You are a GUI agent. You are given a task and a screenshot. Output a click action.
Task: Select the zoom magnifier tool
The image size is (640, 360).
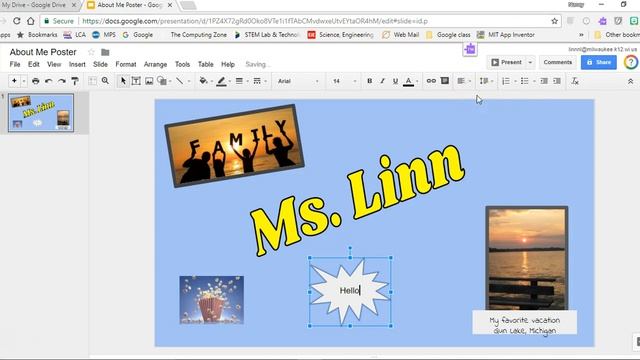(x=105, y=81)
